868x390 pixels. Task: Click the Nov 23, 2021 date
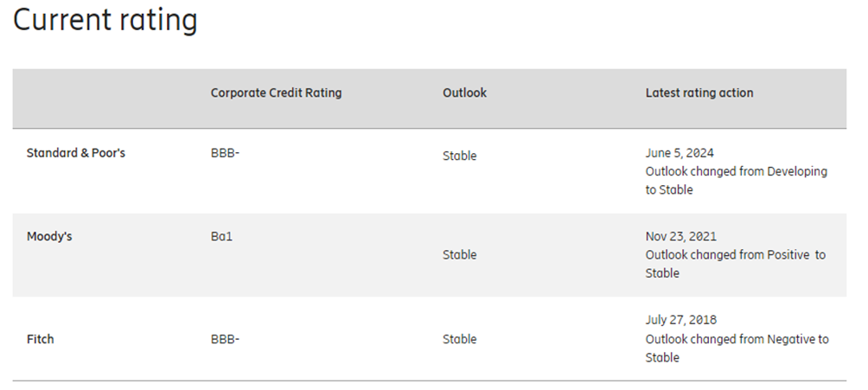pos(680,236)
